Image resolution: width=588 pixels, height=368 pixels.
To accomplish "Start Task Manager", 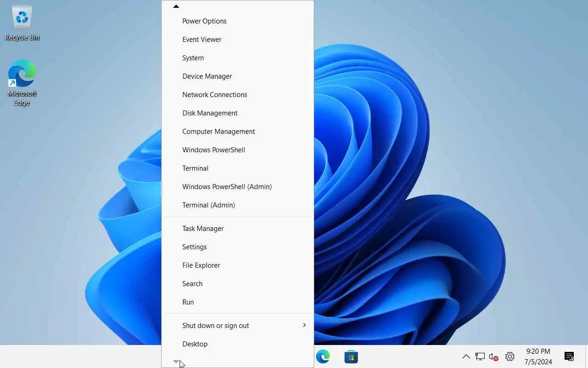I will (x=238, y=229).
